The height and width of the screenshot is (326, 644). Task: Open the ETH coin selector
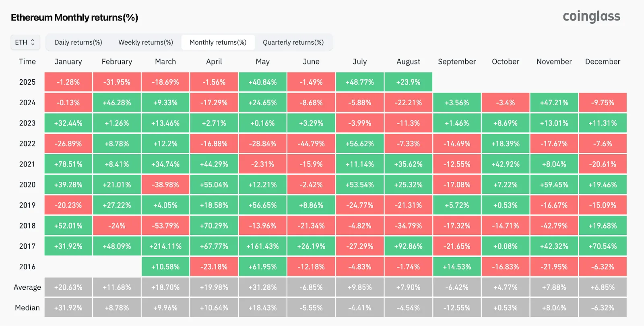coord(25,42)
